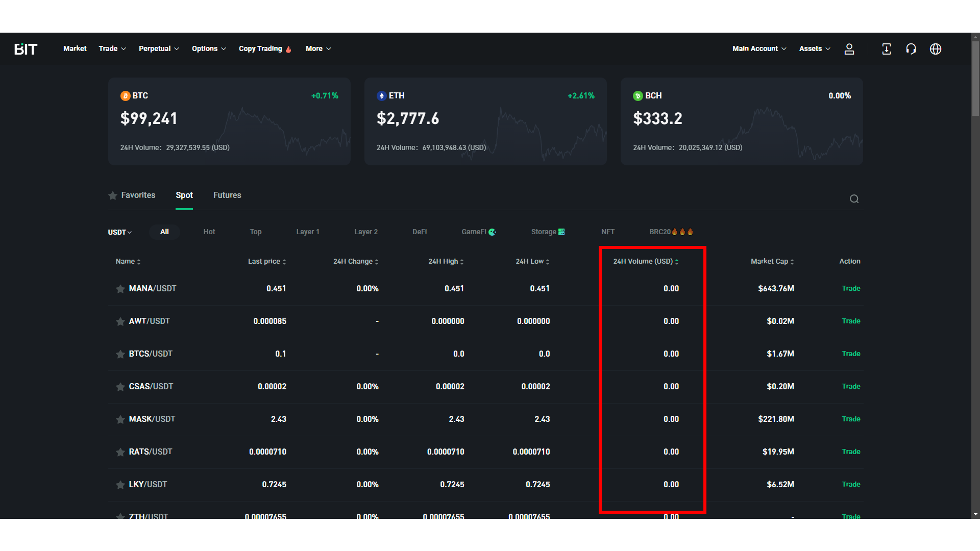Click the page vertical scrollbar thumb
This screenshot has width=980, height=551.
coord(975,79)
